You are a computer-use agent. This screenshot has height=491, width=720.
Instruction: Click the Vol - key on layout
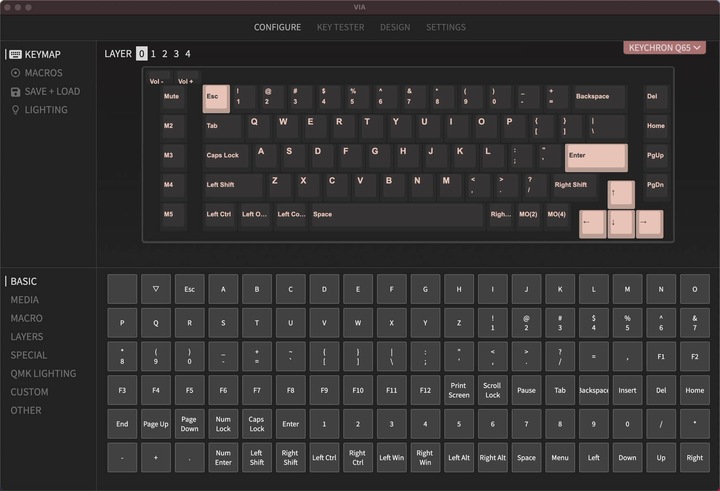click(158, 78)
